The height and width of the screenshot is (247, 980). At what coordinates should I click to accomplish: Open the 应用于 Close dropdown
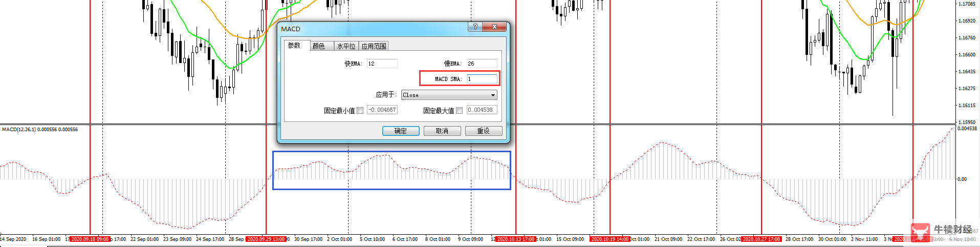coord(449,95)
